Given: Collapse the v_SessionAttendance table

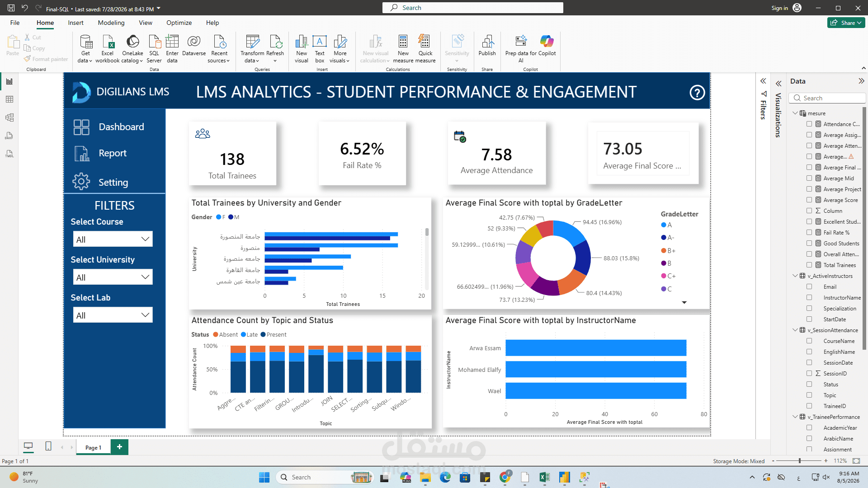Looking at the screenshot, I should tap(795, 330).
